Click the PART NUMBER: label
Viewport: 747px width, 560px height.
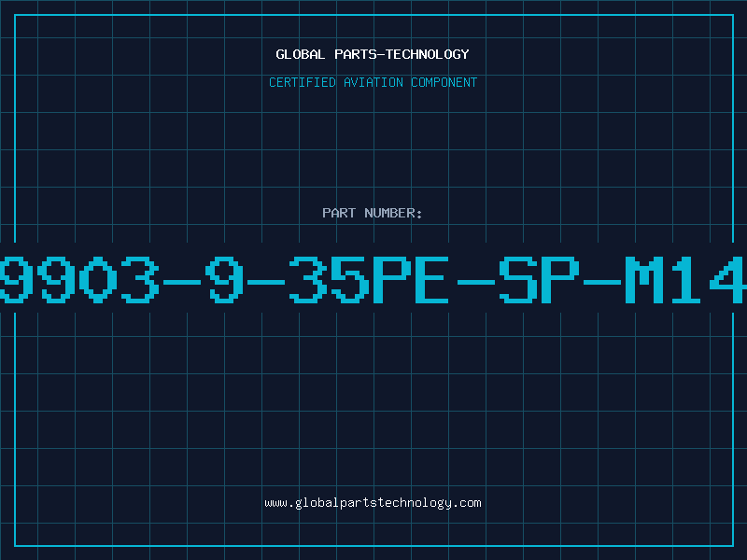tap(373, 213)
